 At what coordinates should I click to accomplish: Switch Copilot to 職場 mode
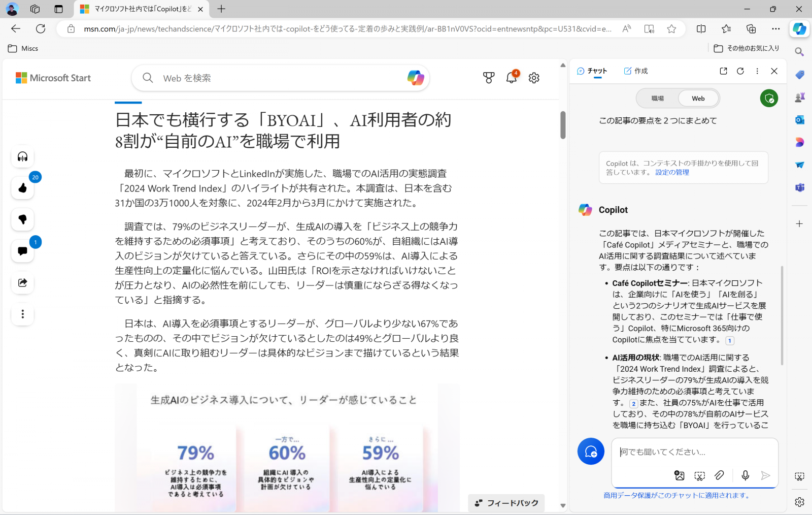(658, 99)
